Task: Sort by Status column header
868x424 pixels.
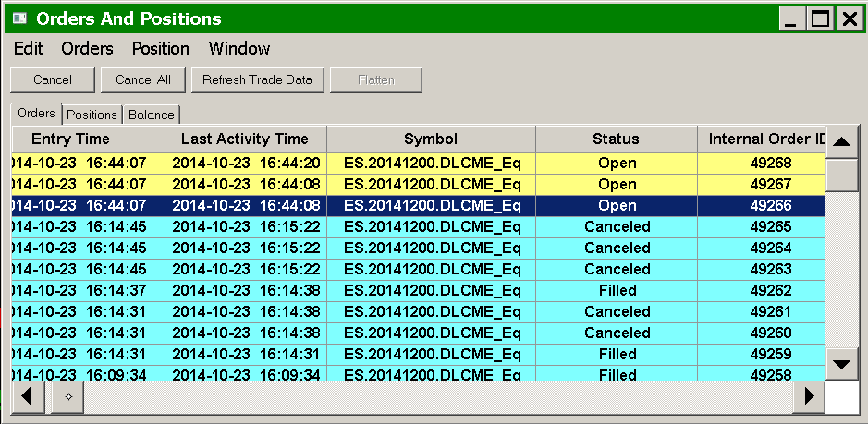Action: pos(617,139)
